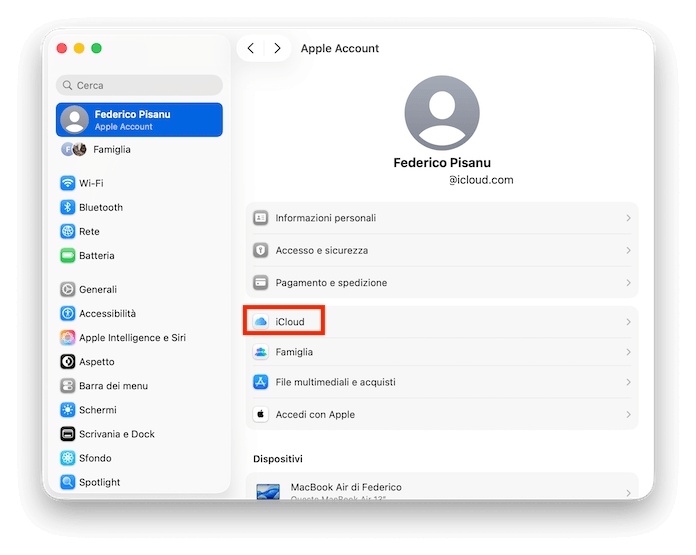
Task: Expand the iCloud row chevron
Action: click(x=628, y=322)
